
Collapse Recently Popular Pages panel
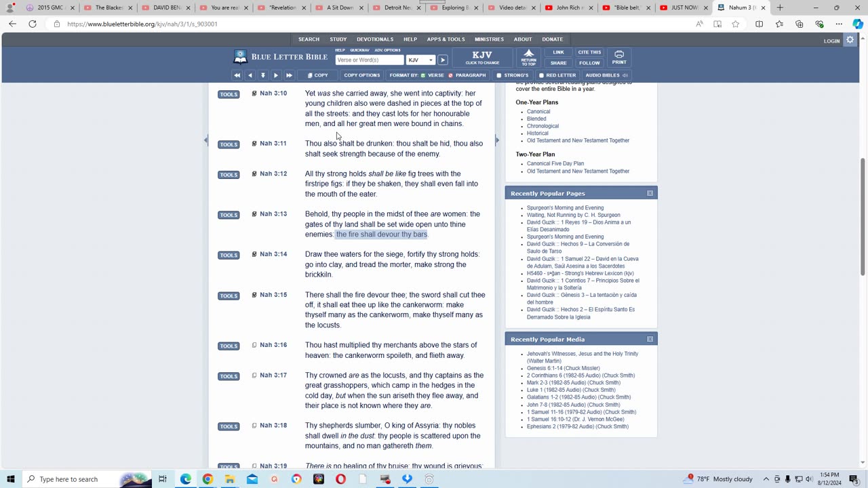click(650, 193)
